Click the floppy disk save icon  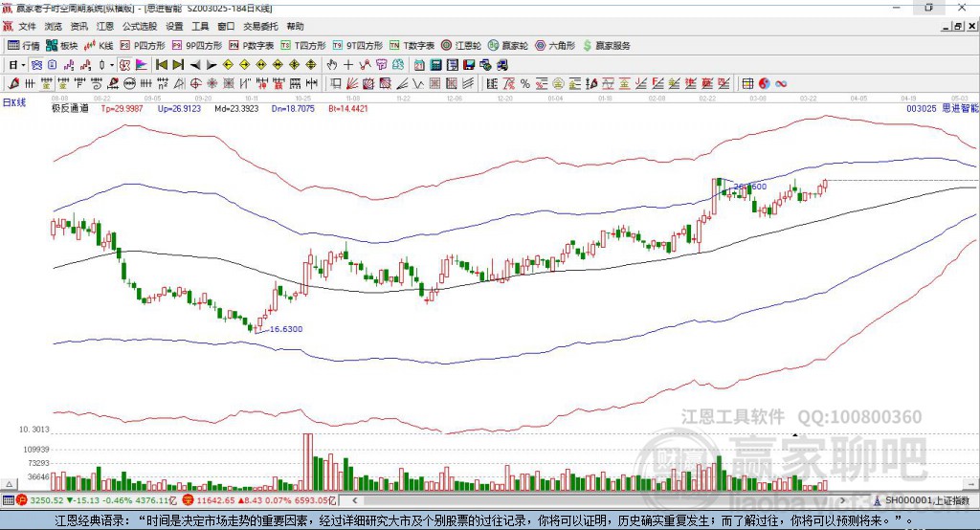[x=469, y=65]
